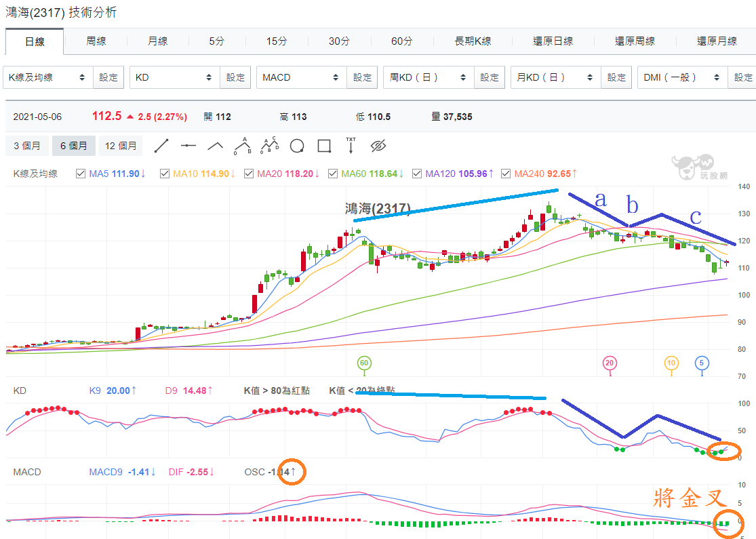Image resolution: width=756 pixels, height=539 pixels.
Task: Click the green 60 moving-average marker
Action: 364,363
